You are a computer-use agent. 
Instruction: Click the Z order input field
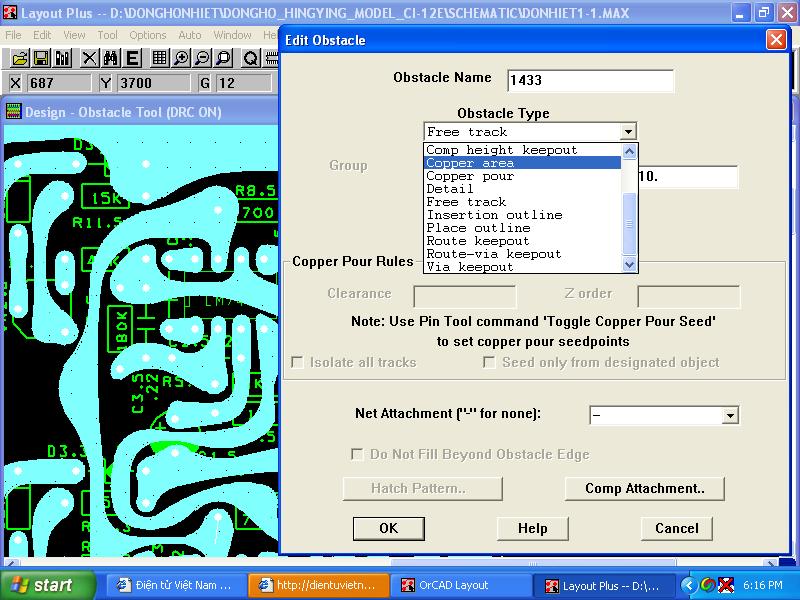tap(688, 296)
